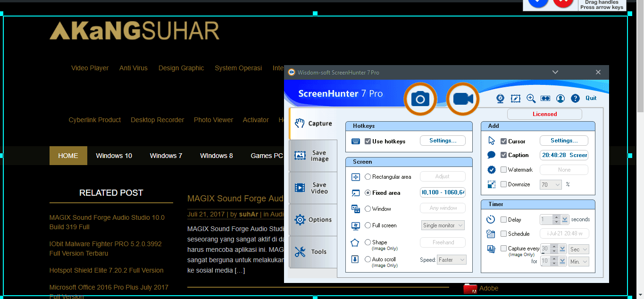Open the Hotspot Shield Elite related post
Image resolution: width=644 pixels, height=299 pixels.
(x=107, y=270)
